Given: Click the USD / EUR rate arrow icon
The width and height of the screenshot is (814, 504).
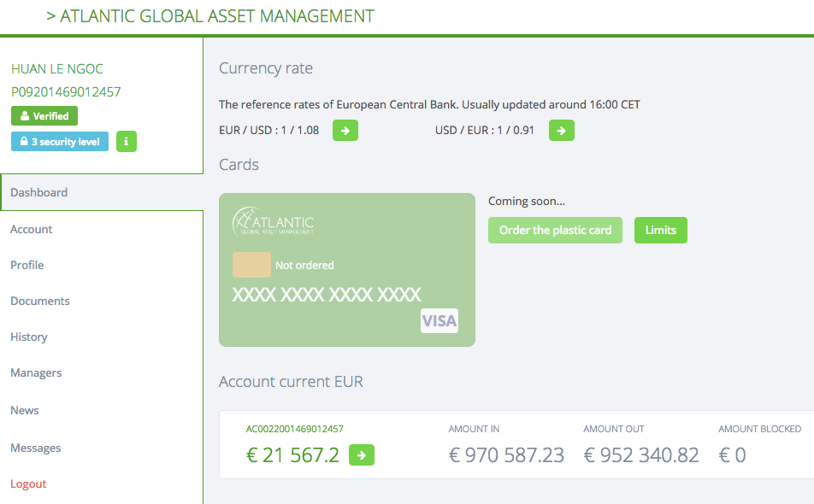Looking at the screenshot, I should click(x=561, y=131).
